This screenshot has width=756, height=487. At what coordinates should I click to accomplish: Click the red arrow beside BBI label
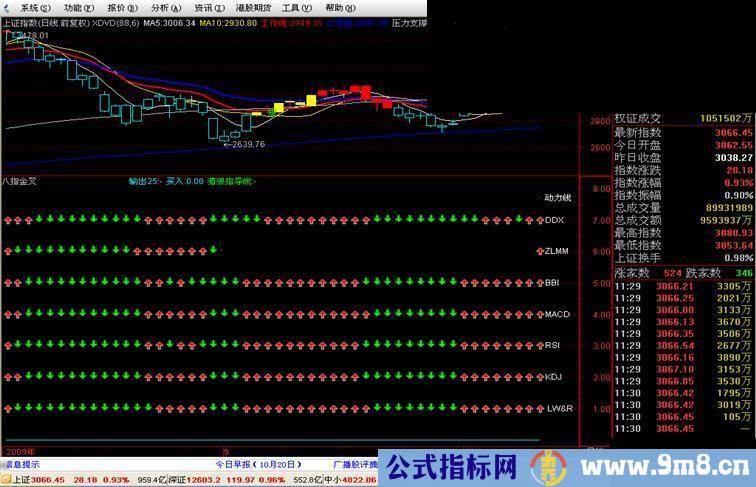coord(541,283)
